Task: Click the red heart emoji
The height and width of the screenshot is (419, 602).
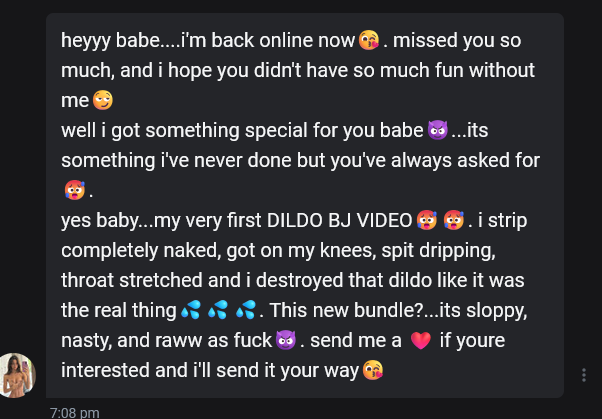Action: [421, 340]
